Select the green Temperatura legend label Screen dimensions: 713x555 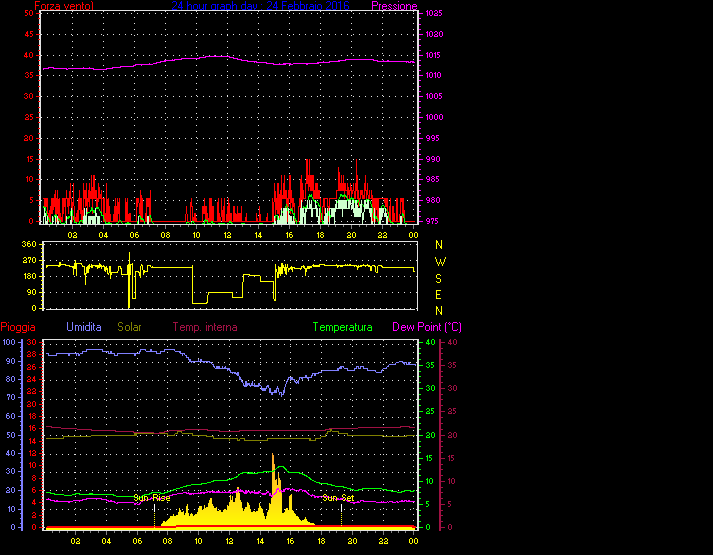click(x=342, y=327)
